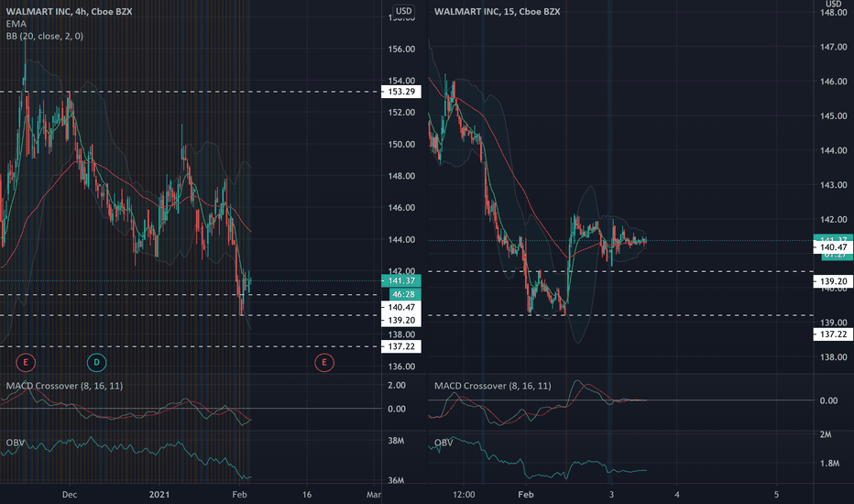This screenshot has width=854, height=504.
Task: Open the USD currency selector on 4h chart
Action: pos(403,11)
